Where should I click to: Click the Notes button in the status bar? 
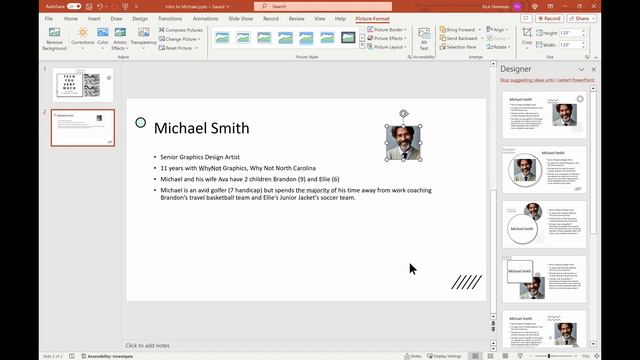pos(413,356)
